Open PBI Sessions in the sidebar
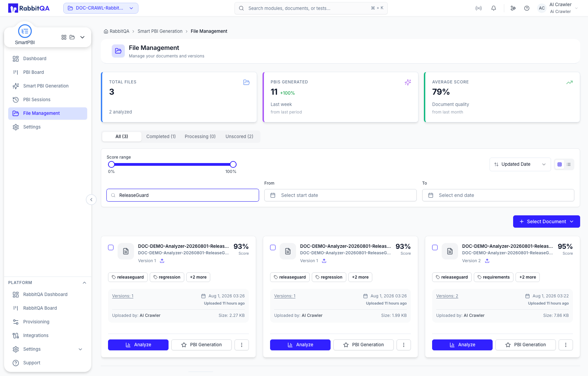The height and width of the screenshot is (376, 588). 48,99
